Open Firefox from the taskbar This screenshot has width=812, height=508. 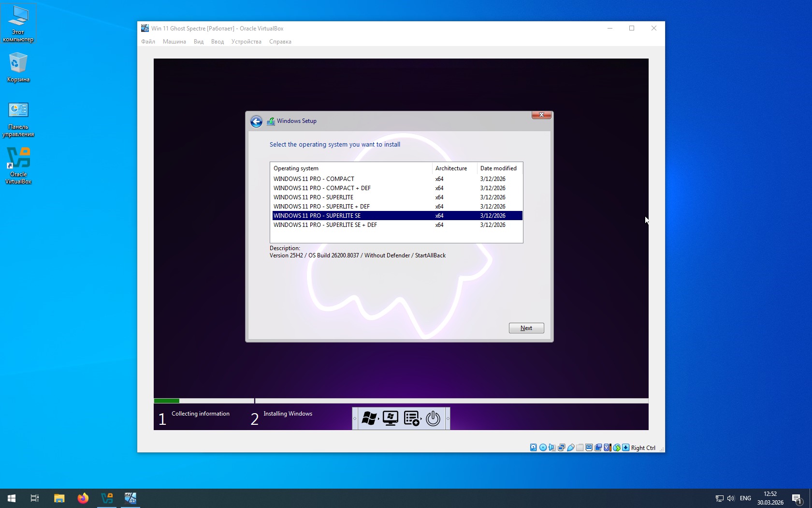[x=83, y=498]
